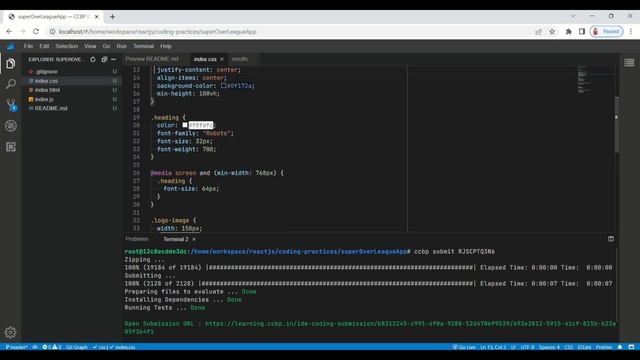Open the errors and warnings count in status bar
The width and height of the screenshot is (640, 360).
(x=52, y=347)
